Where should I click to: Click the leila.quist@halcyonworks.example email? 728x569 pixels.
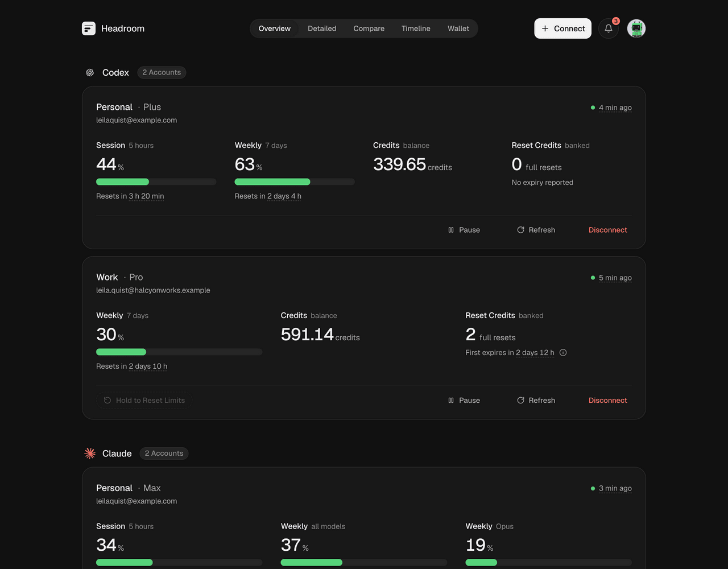pos(153,290)
